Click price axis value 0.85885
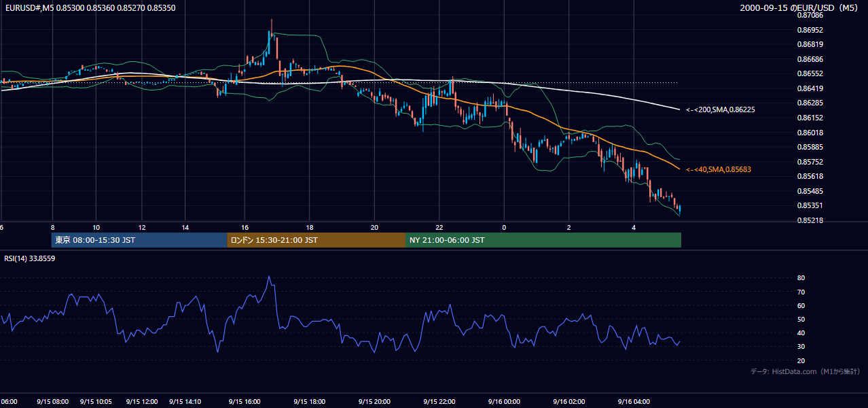868x408 pixels. point(810,147)
